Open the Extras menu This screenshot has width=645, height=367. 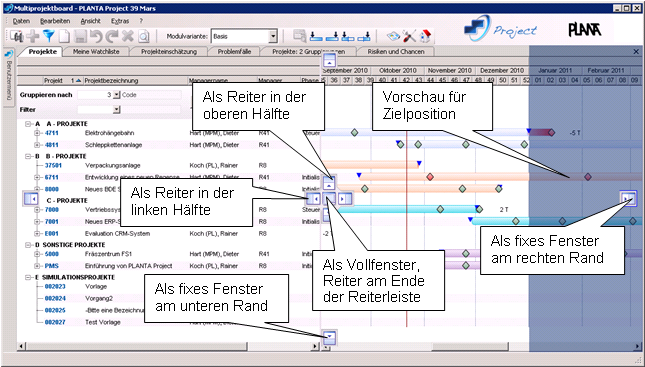click(x=120, y=21)
